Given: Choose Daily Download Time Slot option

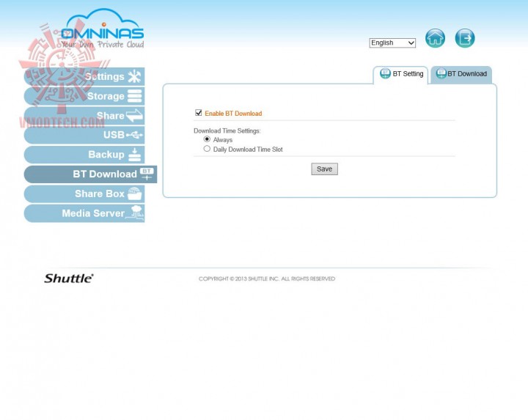Looking at the screenshot, I should pyautogui.click(x=207, y=149).
